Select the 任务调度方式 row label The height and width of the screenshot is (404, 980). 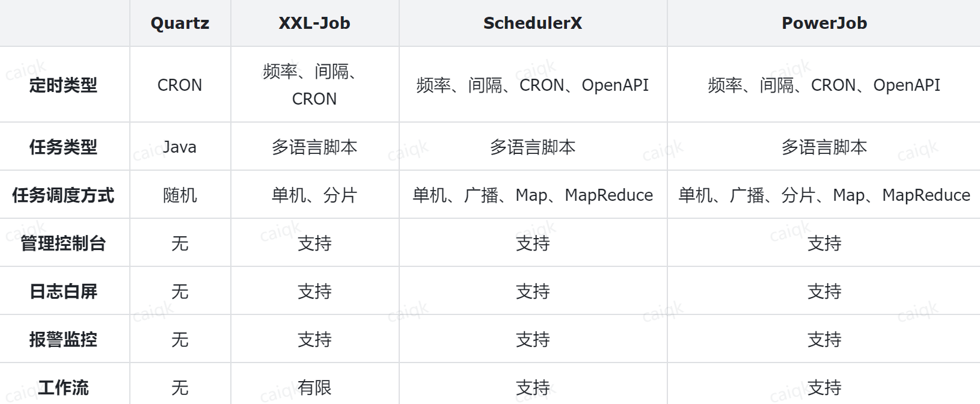63,195
